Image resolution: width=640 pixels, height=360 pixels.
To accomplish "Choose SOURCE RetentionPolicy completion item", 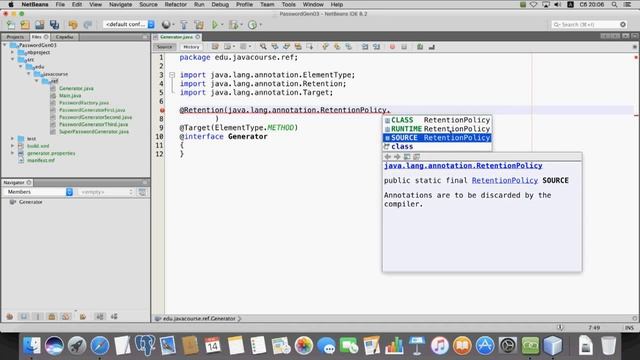I will tap(437, 138).
